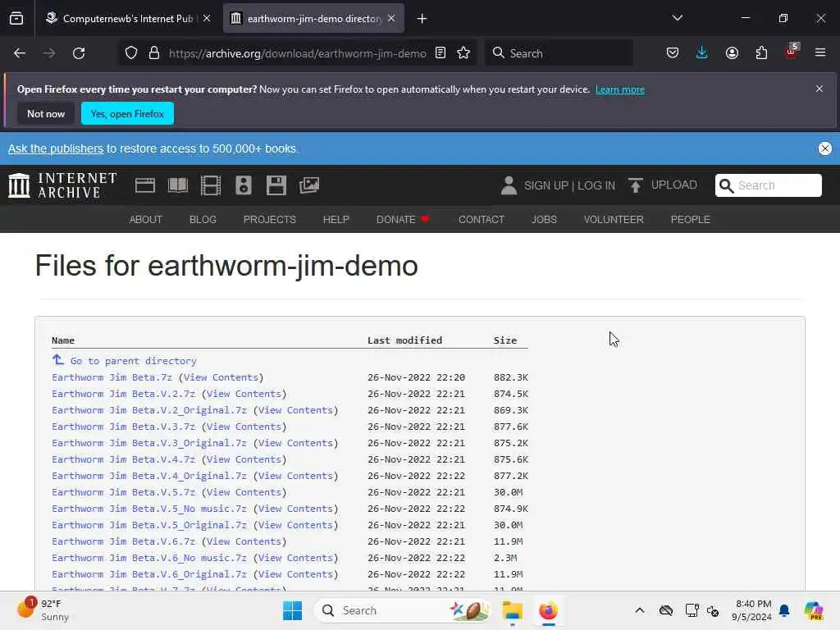The image size is (840, 630).
Task: Open BLOG menu item
Action: click(x=203, y=220)
